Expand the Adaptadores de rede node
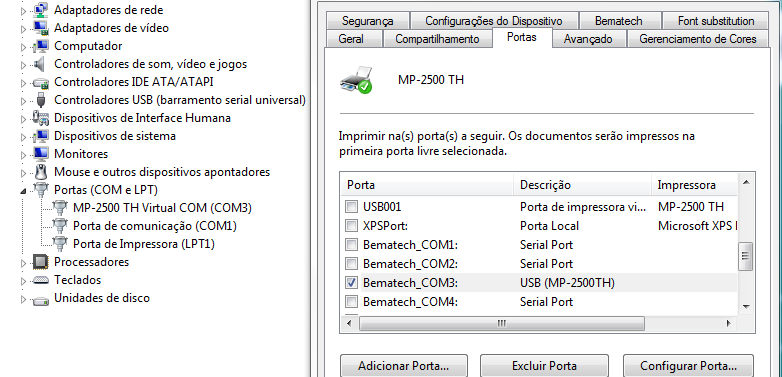Viewport: 782px width, 377px height. pos(23,10)
